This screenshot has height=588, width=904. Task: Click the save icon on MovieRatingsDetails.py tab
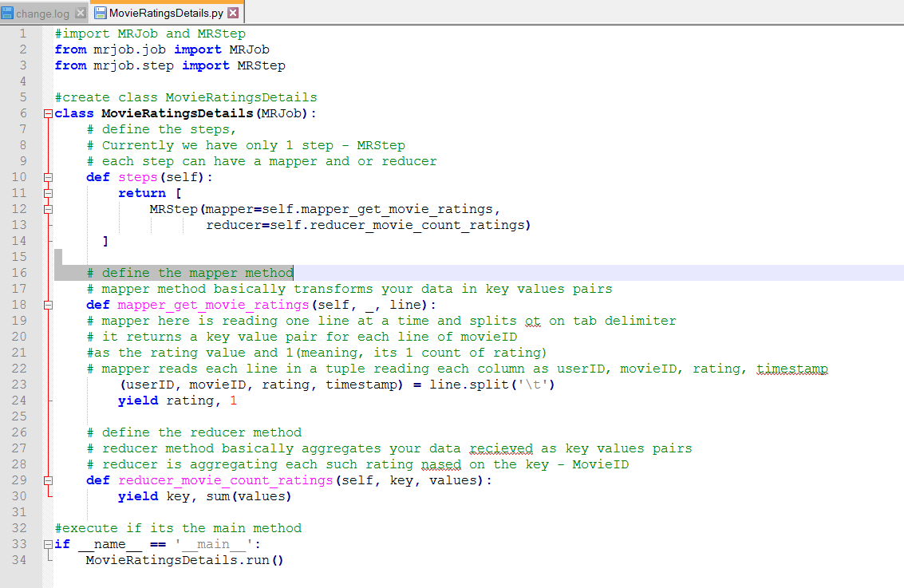coord(101,13)
